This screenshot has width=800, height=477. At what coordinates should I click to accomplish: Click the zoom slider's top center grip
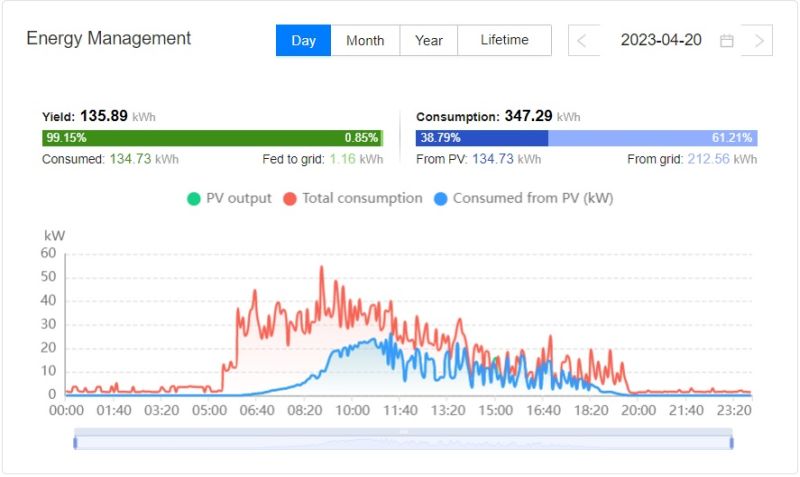click(403, 431)
